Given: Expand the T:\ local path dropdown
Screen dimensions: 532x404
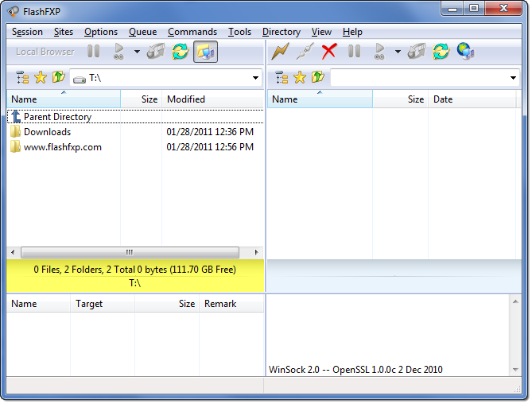Looking at the screenshot, I should point(255,78).
